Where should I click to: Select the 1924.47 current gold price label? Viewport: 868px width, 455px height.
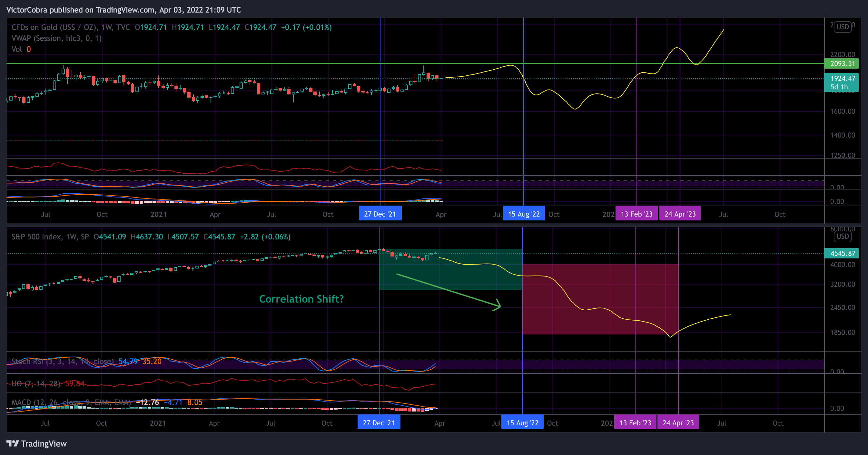point(841,82)
